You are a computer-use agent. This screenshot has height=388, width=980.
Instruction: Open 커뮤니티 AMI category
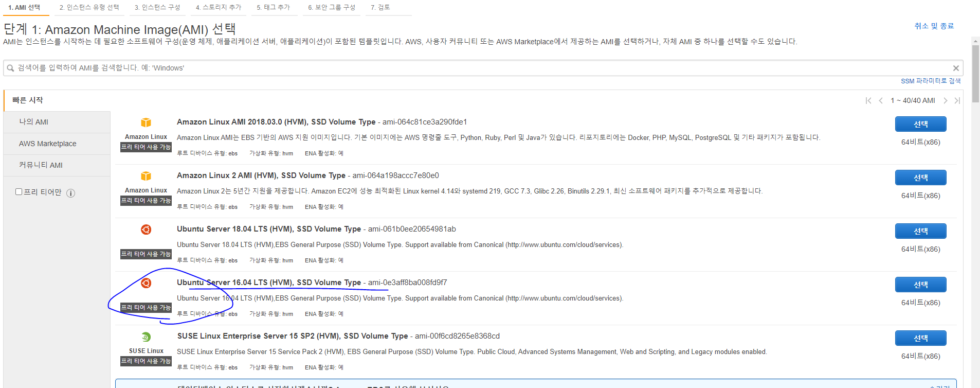click(x=41, y=165)
